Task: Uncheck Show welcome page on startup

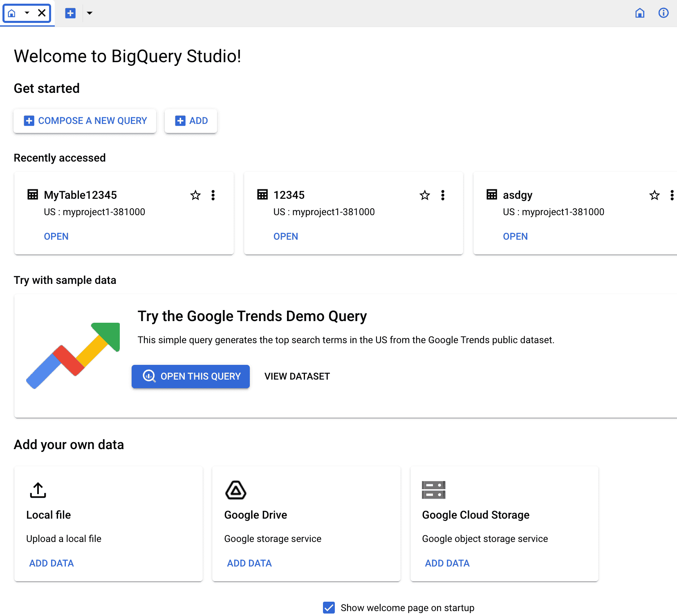Action: pyautogui.click(x=329, y=607)
